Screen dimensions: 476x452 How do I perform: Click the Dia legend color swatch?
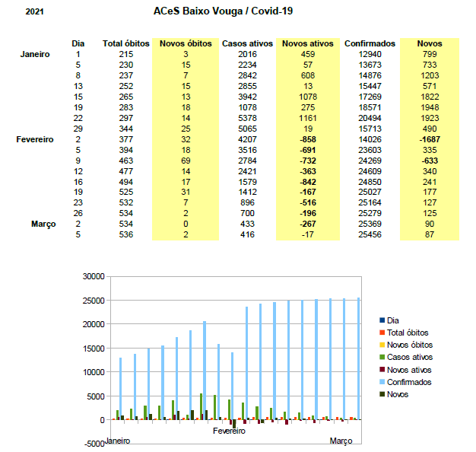[382, 320]
